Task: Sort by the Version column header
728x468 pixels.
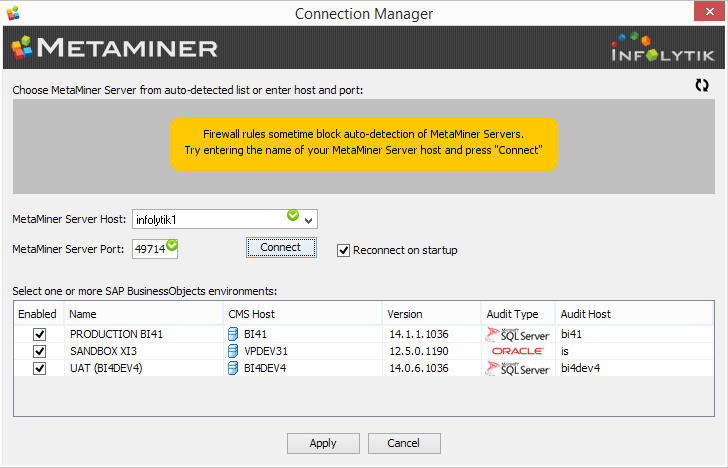Action: [x=431, y=314]
